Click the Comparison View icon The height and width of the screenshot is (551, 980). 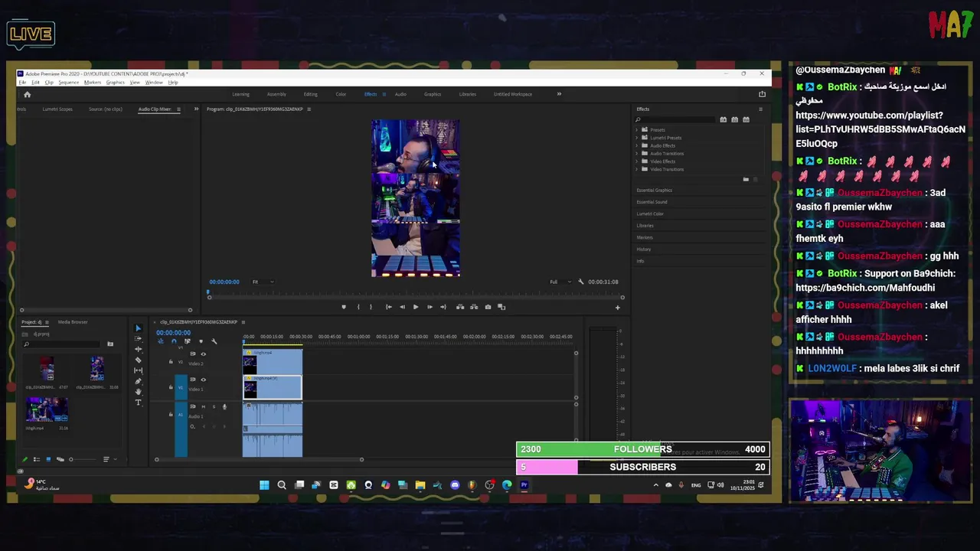501,307
